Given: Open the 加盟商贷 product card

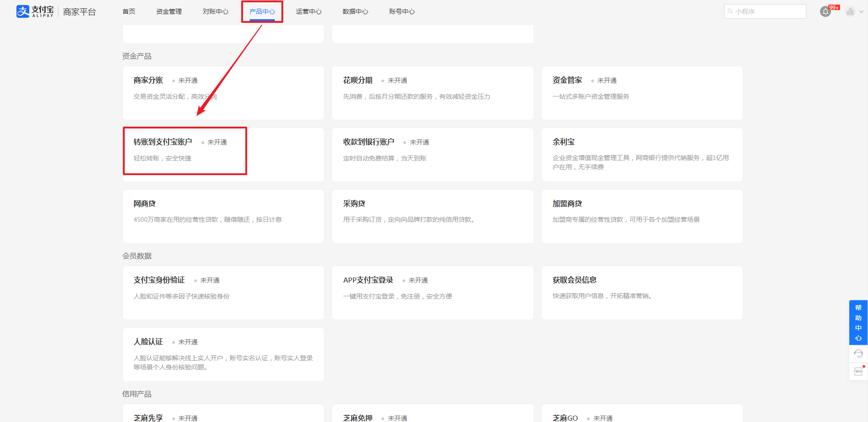Looking at the screenshot, I should point(642,217).
